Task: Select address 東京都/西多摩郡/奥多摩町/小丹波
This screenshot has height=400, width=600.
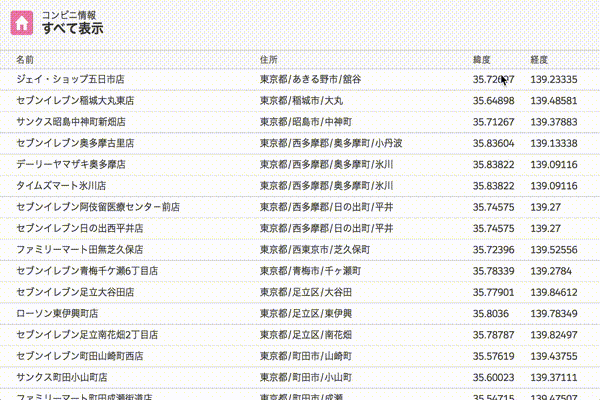Action: click(x=331, y=143)
